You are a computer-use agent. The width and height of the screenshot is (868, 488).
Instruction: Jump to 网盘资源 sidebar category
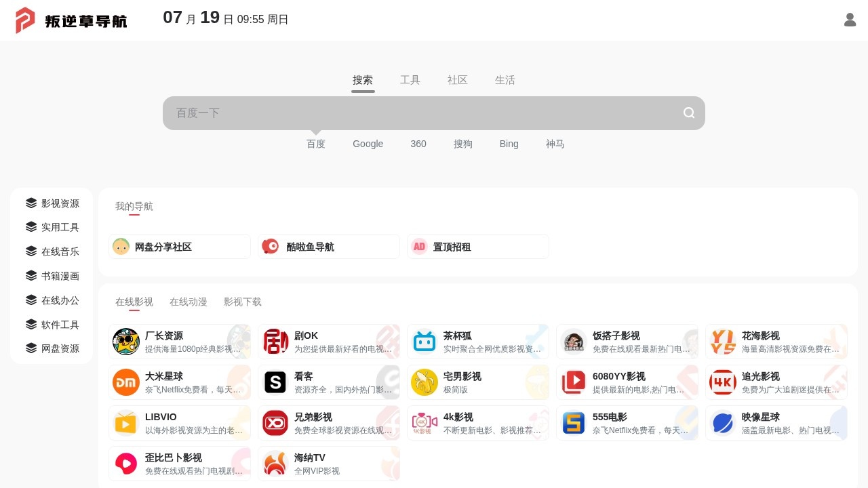click(x=52, y=348)
